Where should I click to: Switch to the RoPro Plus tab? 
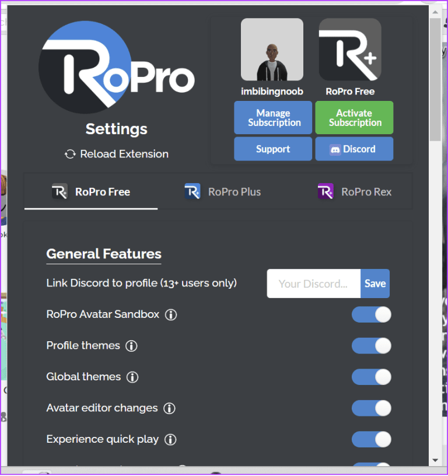pos(234,191)
